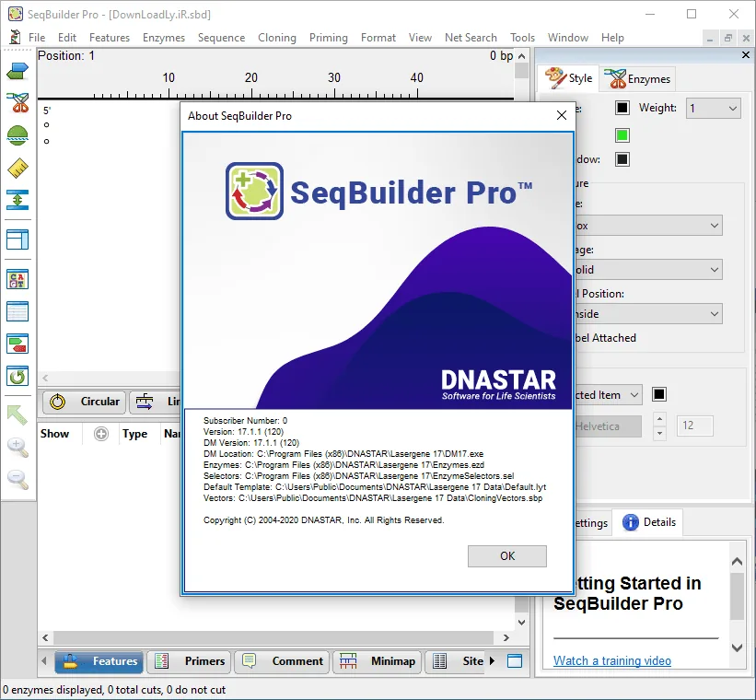The image size is (756, 700).
Task: Click the horizontal scrollbar right arrow
Action: [x=506, y=637]
